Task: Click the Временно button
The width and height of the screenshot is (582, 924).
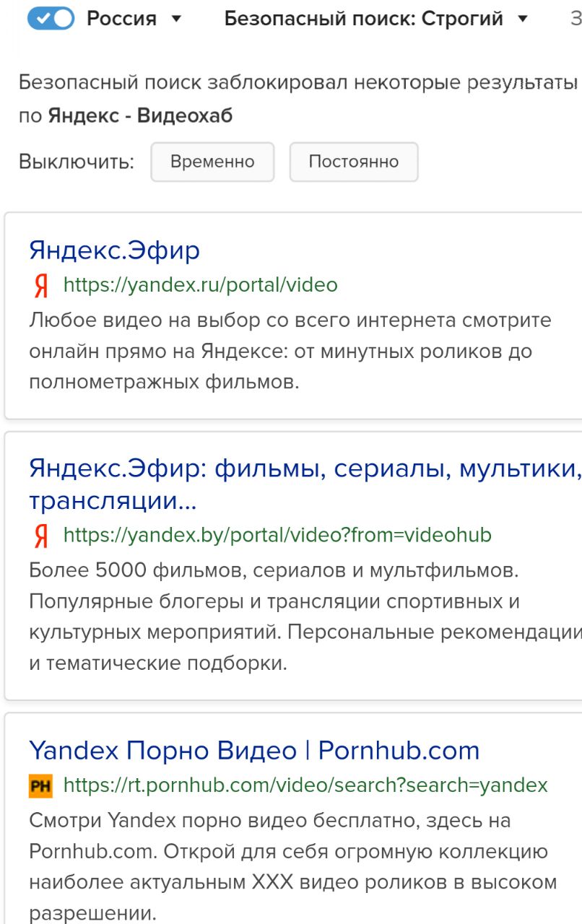Action: click(212, 162)
